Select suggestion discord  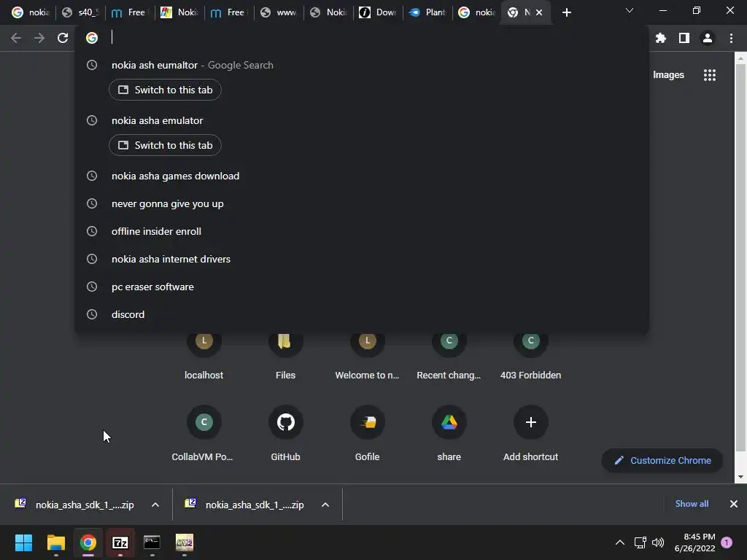(362, 314)
